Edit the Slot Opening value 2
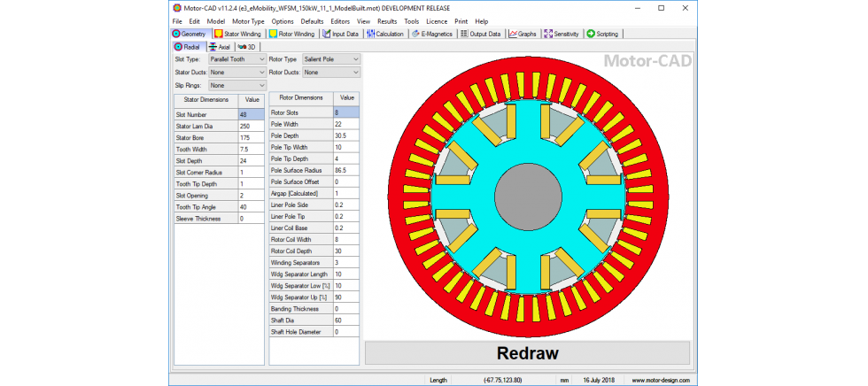The height and width of the screenshot is (386, 868). click(x=252, y=196)
